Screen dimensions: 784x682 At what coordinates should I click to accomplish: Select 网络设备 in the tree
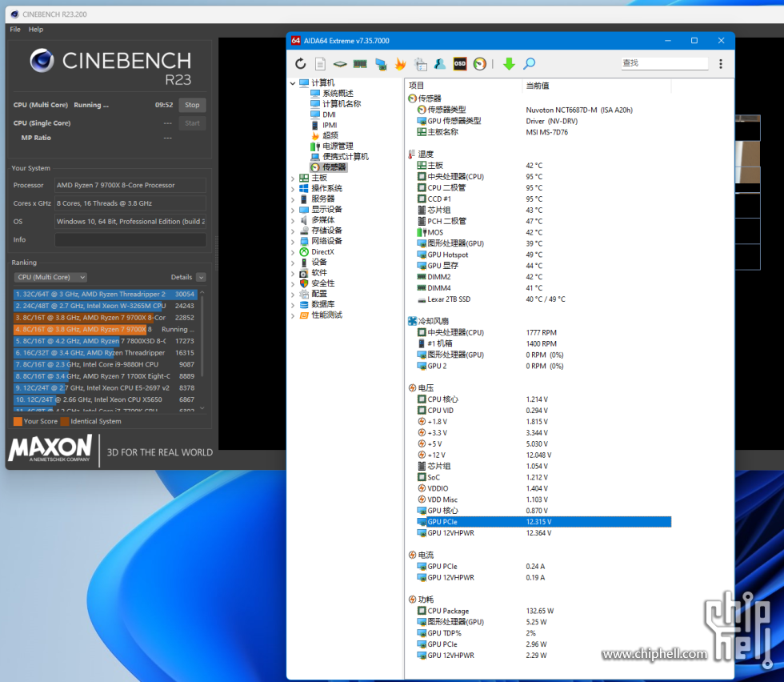pos(326,241)
